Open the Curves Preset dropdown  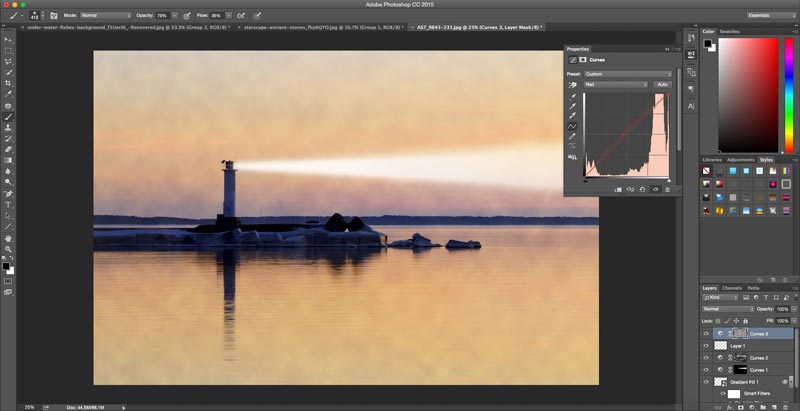628,74
